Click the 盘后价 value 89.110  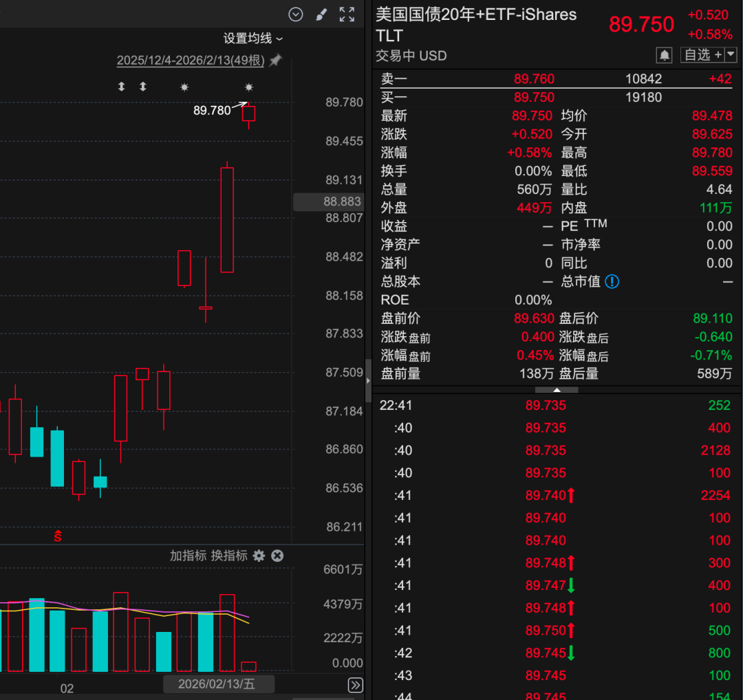coord(713,319)
